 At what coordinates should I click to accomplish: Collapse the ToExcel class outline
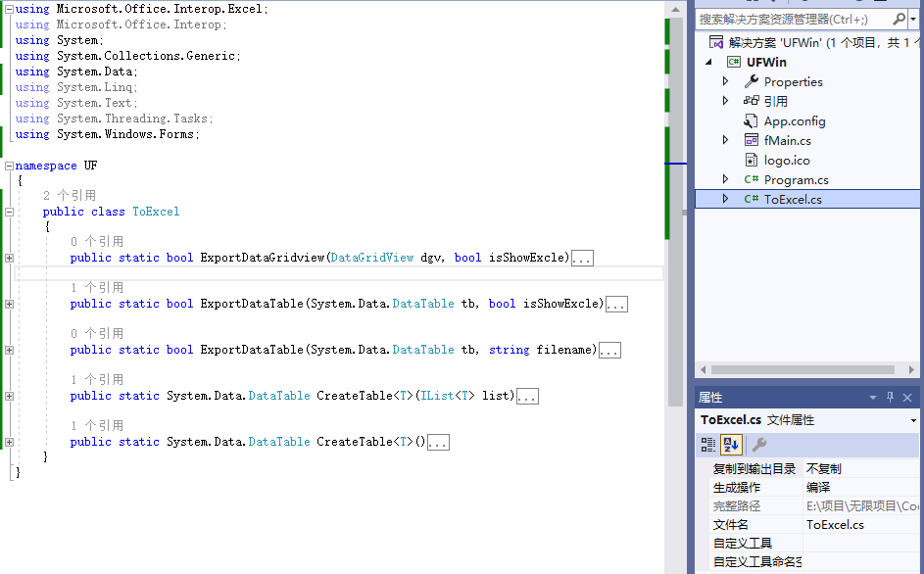point(9,212)
